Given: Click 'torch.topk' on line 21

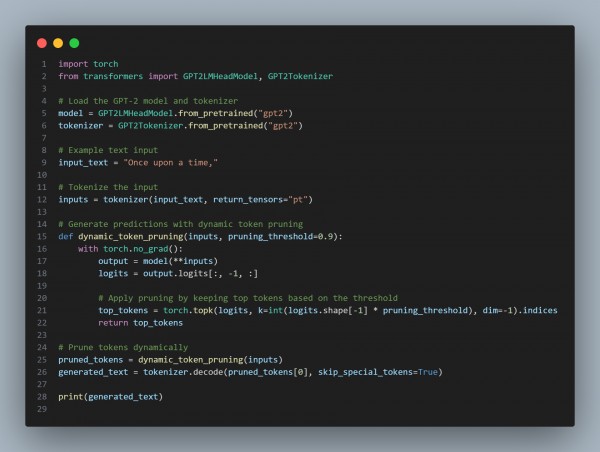Looking at the screenshot, I should click(x=188, y=310).
